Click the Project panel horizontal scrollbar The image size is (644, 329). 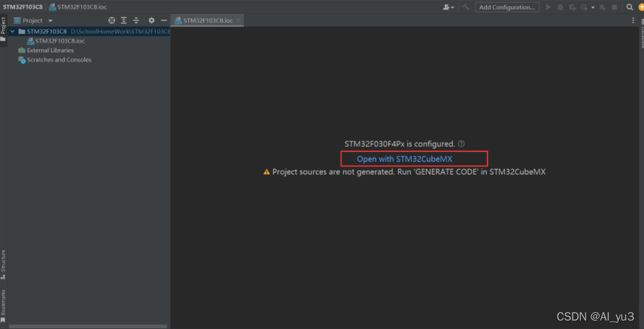pos(88,327)
